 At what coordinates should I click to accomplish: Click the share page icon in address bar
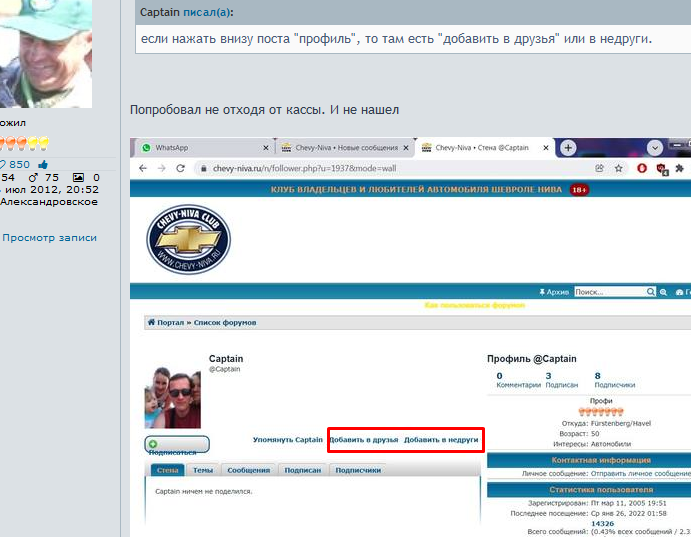599,168
